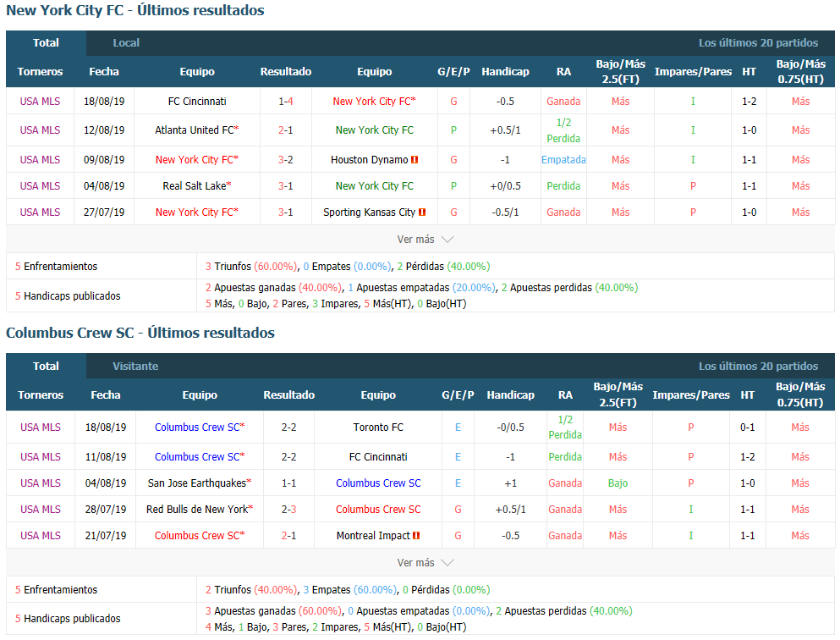Screen dimensions: 840x640
Task: Click "5 Enfrentamientos" in New York City FC summary
Action: tap(56, 267)
